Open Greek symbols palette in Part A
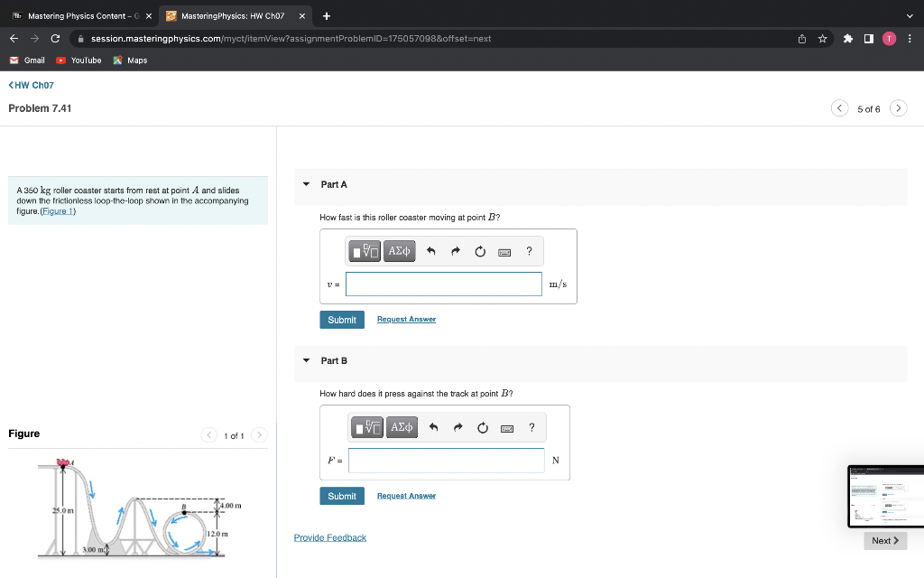This screenshot has height=578, width=924. point(399,251)
